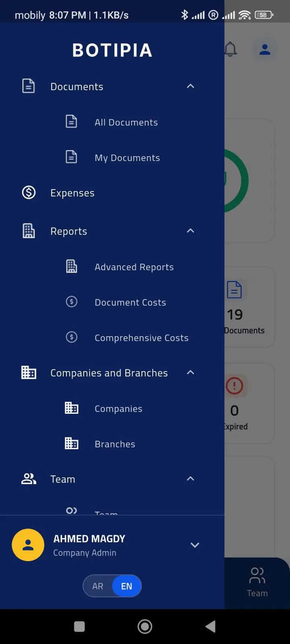Click the 0 Expired count card

click(249, 403)
